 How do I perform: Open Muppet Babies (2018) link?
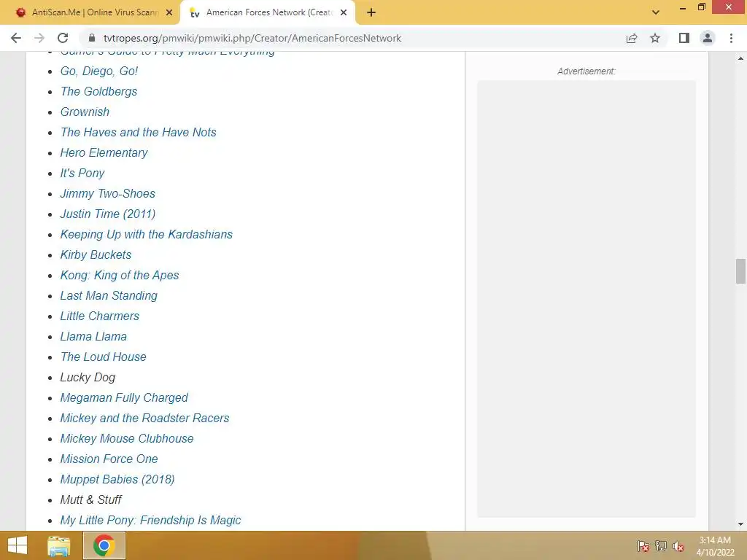point(117,480)
